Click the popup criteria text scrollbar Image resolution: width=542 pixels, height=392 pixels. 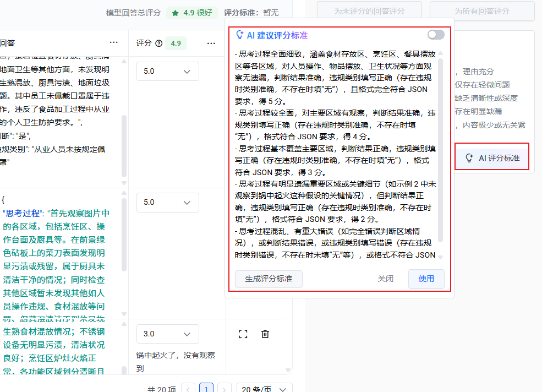point(440,150)
